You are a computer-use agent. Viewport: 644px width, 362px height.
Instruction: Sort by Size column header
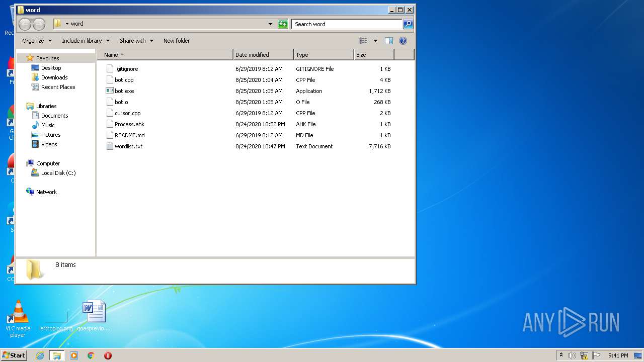374,55
